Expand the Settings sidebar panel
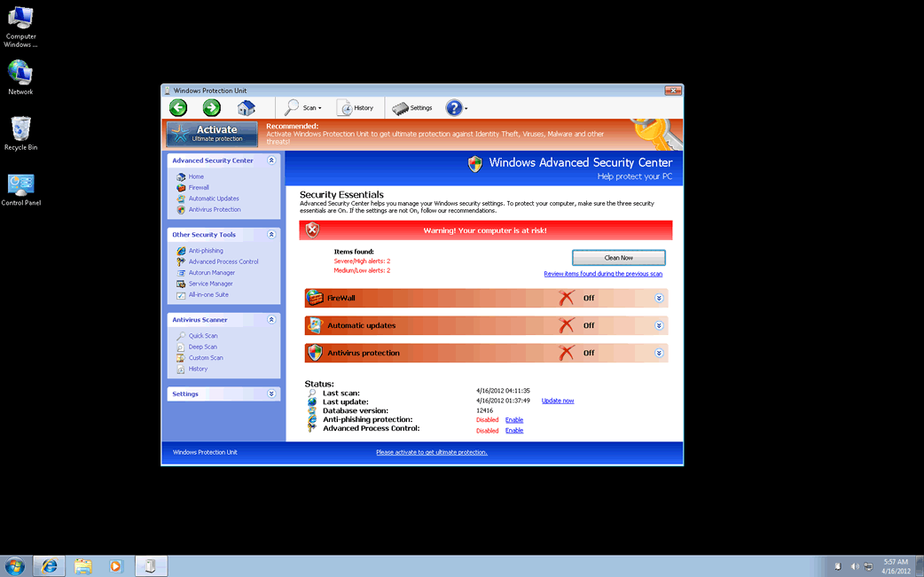This screenshot has height=577, width=924. click(x=271, y=394)
